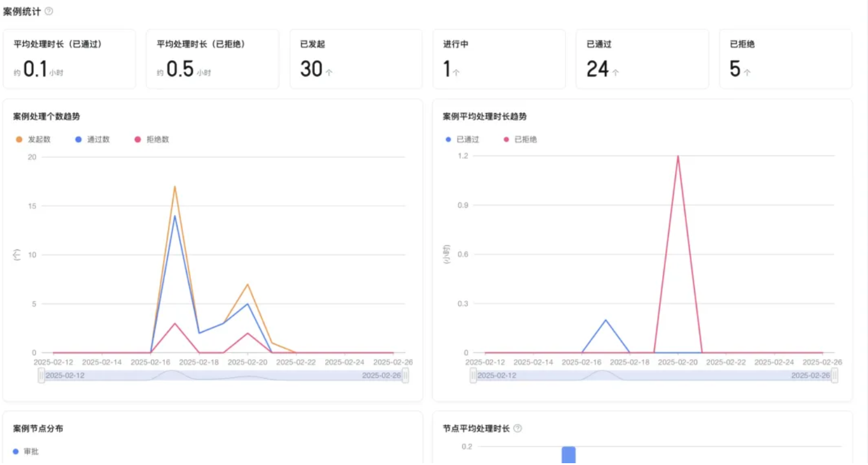
Task: Click left zoom handle of count trend slider
Action: (x=42, y=375)
